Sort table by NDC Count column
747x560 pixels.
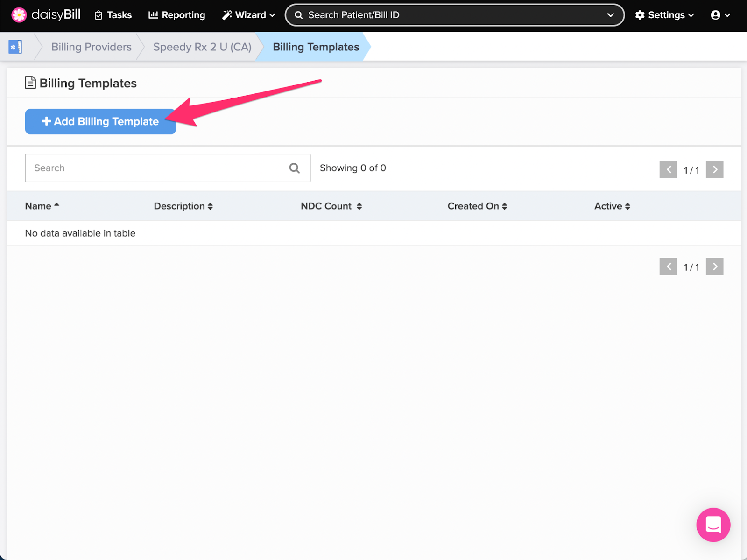click(331, 206)
